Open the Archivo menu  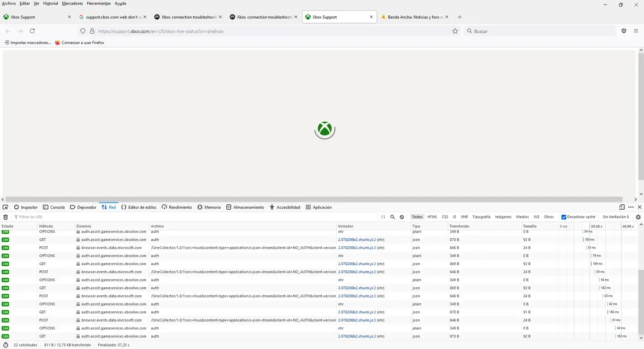pos(9,3)
